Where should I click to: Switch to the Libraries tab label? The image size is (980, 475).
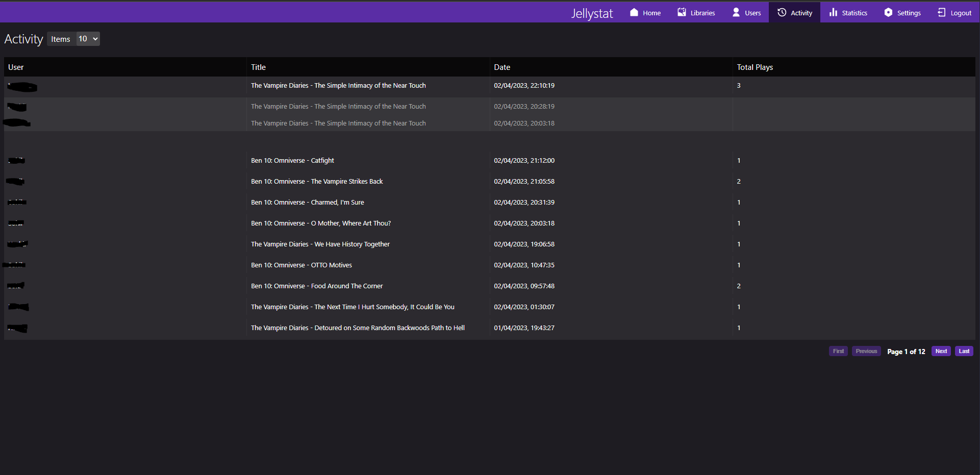(x=702, y=13)
